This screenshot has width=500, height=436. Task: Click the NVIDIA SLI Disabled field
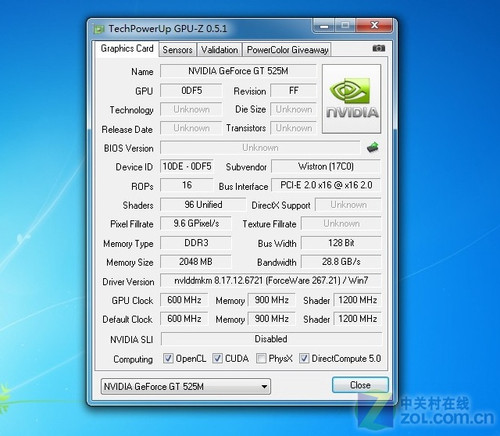point(271,339)
